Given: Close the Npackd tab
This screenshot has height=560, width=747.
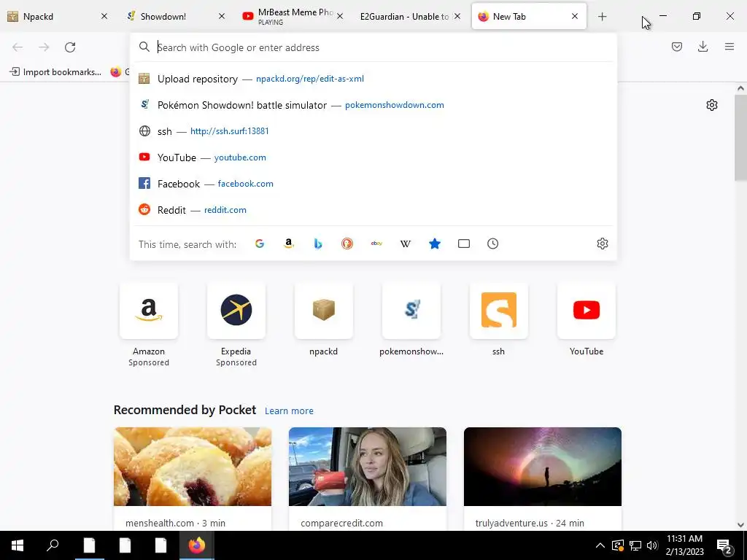Looking at the screenshot, I should coord(104,16).
